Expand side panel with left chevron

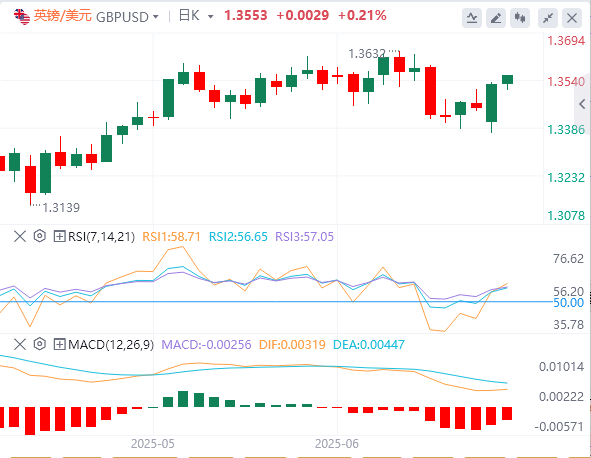pos(583,104)
